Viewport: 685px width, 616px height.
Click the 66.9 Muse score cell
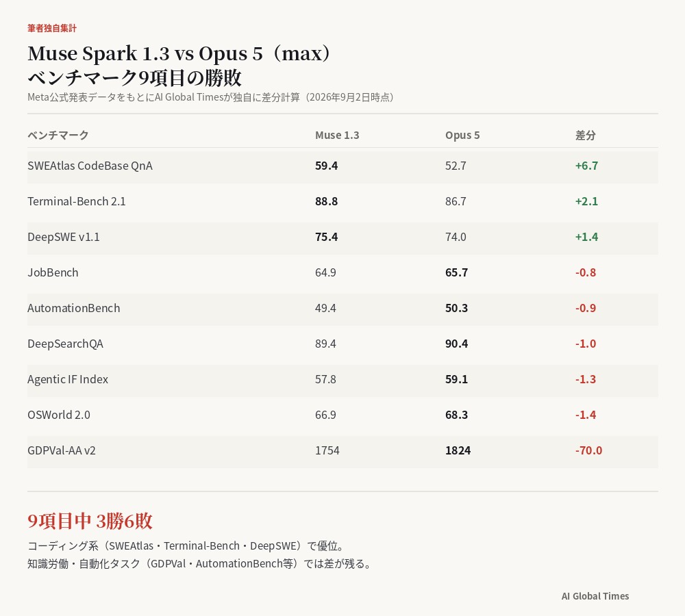(x=325, y=415)
